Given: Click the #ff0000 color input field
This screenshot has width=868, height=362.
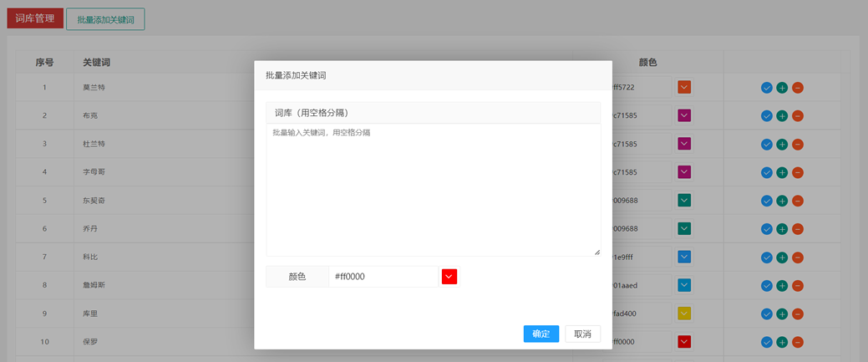Looking at the screenshot, I should click(x=383, y=277).
